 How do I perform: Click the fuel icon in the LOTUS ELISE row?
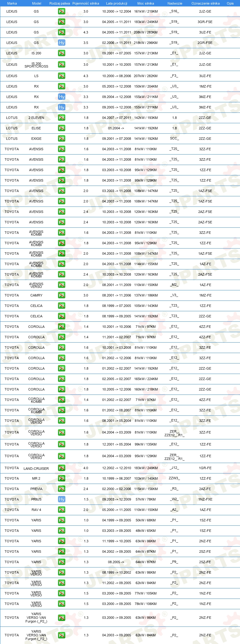click(x=62, y=128)
